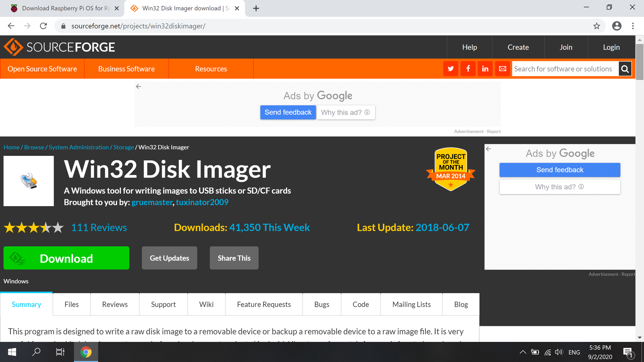The height and width of the screenshot is (362, 644).
Task: Open the Code tab
Action: [361, 304]
